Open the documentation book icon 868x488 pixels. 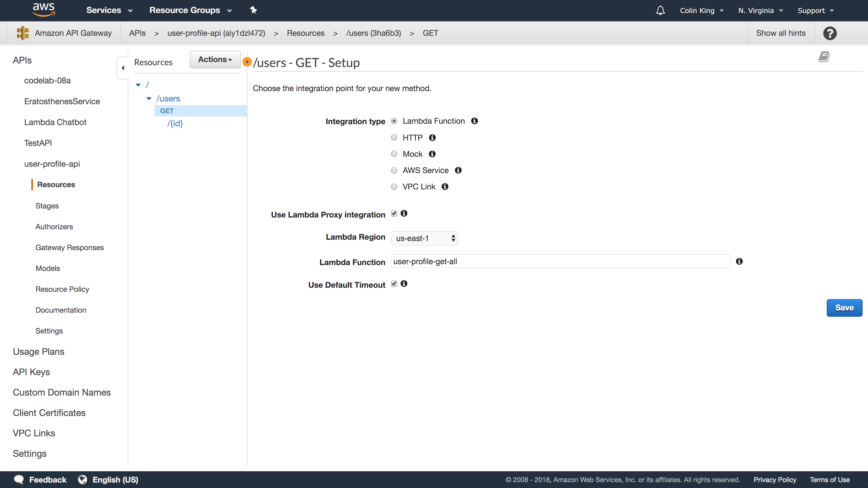pos(824,57)
